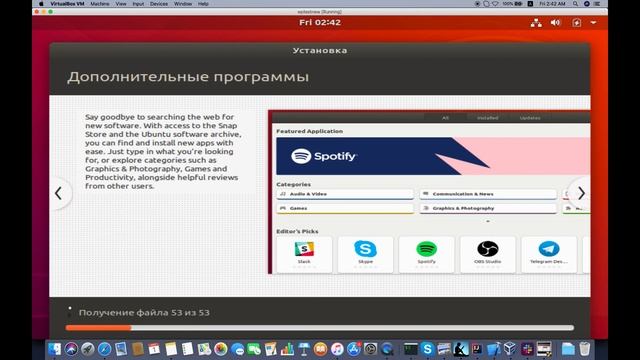This screenshot has width=640, height=360.
Task: Open Safari from the Dock
Action: click(104, 349)
